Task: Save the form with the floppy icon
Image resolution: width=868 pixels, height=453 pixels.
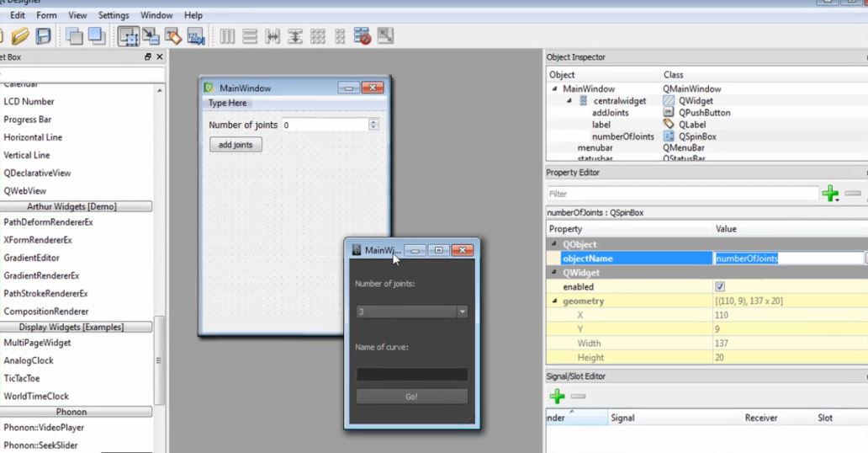Action: coord(43,36)
